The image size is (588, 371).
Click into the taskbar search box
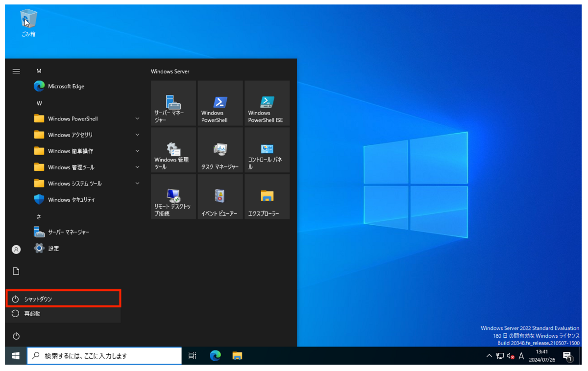point(104,356)
